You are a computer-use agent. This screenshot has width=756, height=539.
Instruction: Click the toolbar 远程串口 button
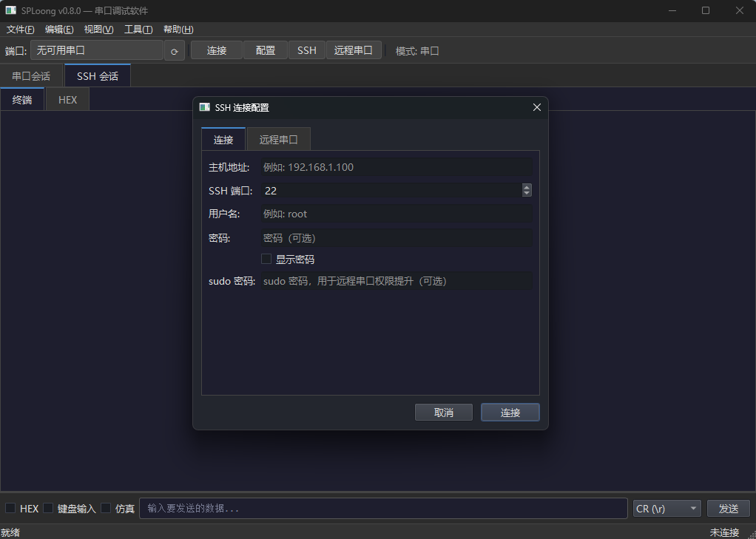coord(354,50)
